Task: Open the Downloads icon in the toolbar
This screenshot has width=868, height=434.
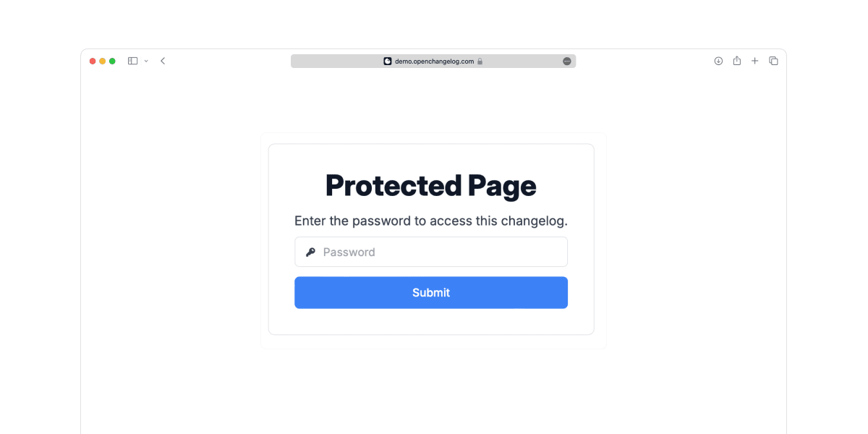Action: point(718,61)
